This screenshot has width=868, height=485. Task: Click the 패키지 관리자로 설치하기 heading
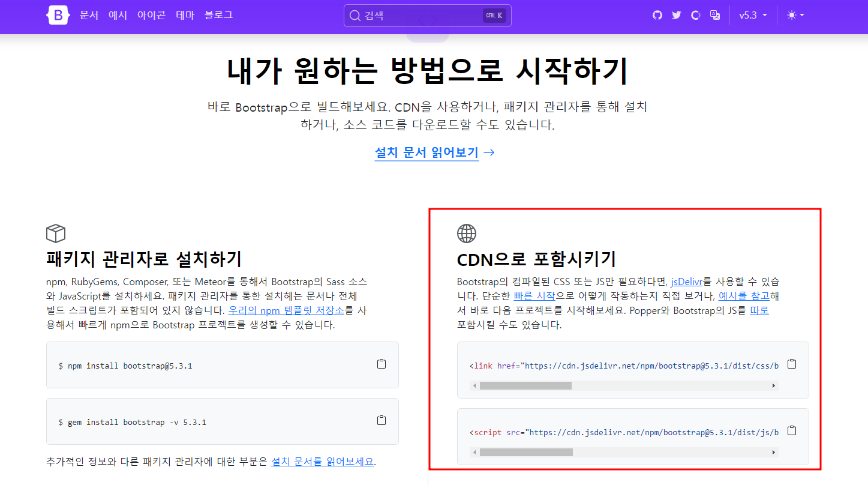click(x=144, y=259)
